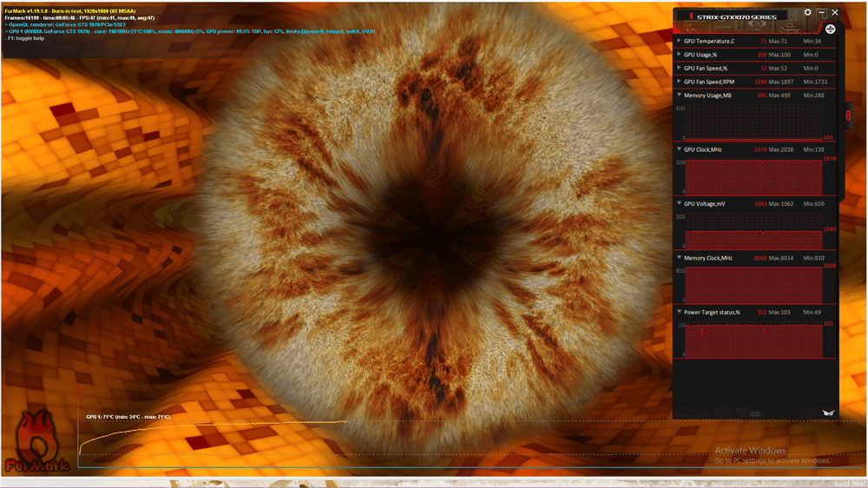Screen dimensions: 868x488
Task: Collapse the Power Target status graph
Action: pyautogui.click(x=679, y=312)
